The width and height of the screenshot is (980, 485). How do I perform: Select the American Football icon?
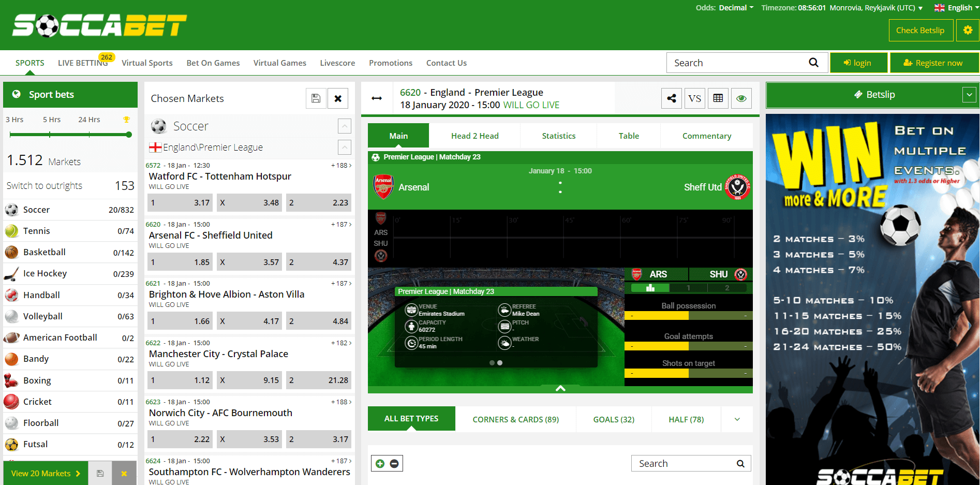[x=11, y=337]
